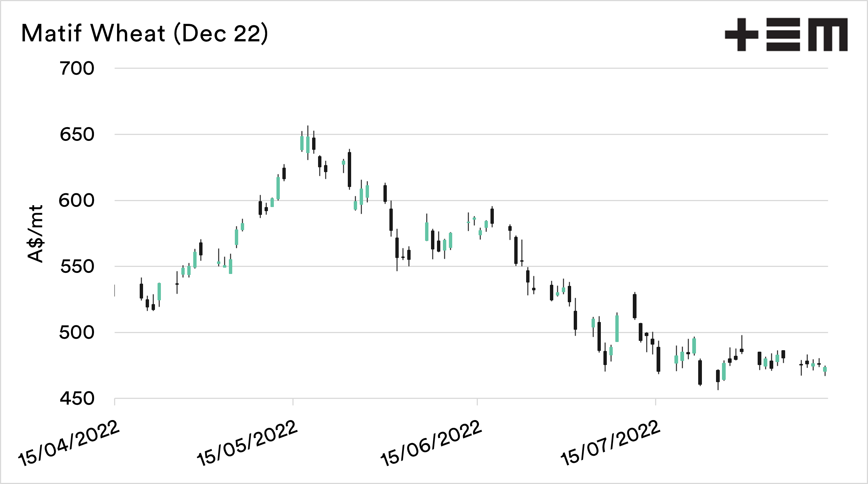Click the letter E stripes in the logo
The width and height of the screenshot is (868, 484).
point(783,35)
